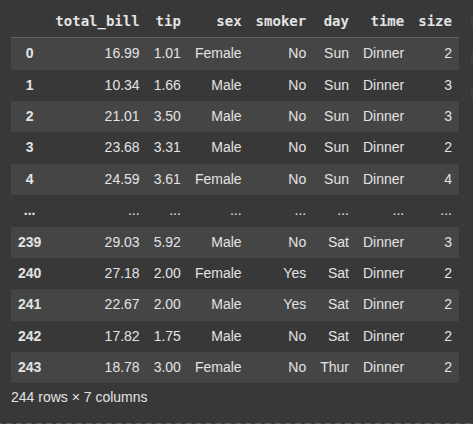This screenshot has width=473, height=424.
Task: Select the size column header
Action: click(435, 21)
